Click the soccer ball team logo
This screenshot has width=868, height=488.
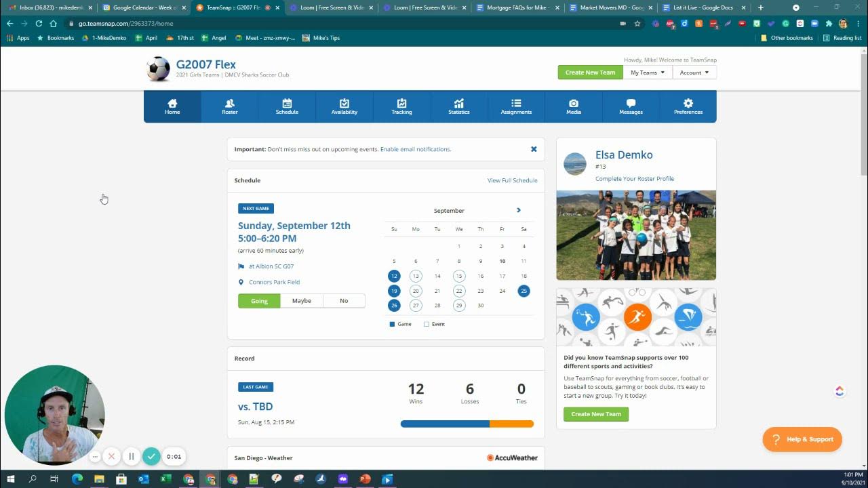[158, 69]
